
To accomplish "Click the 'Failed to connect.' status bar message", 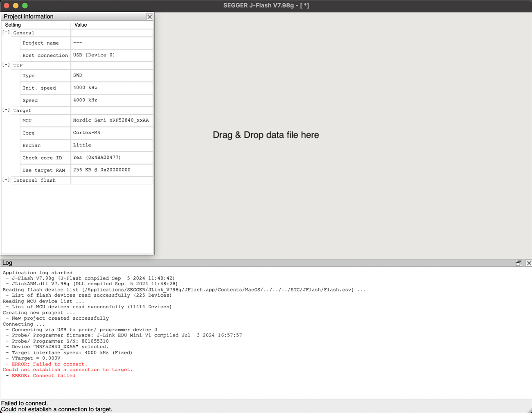I will pyautogui.click(x=25, y=404).
